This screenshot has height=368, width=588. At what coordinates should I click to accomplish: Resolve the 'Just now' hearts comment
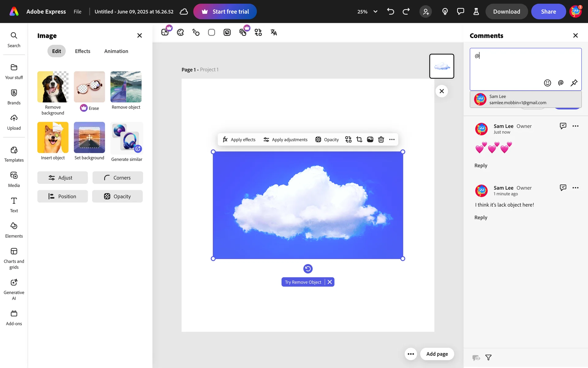point(563,126)
